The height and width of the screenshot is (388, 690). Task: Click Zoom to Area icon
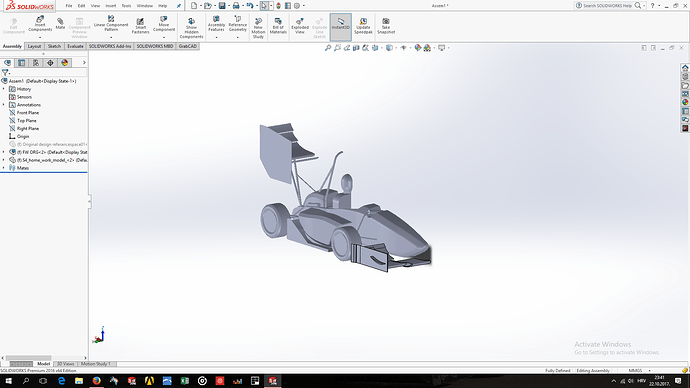[x=338, y=48]
